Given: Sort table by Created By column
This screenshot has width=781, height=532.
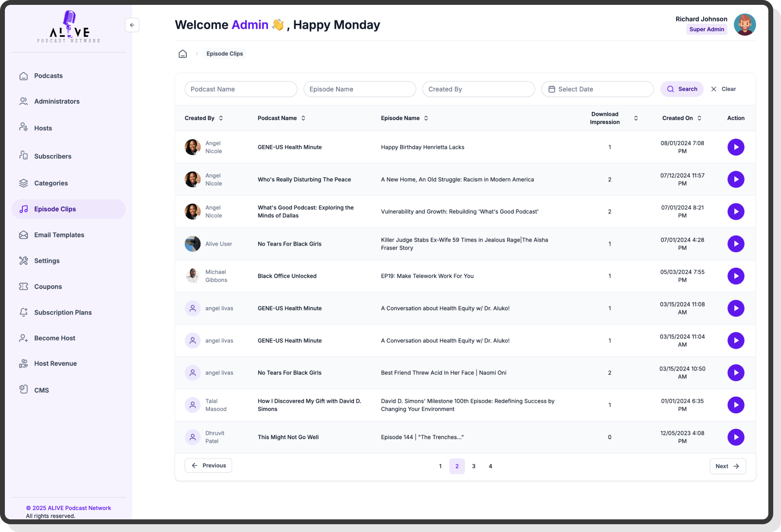Looking at the screenshot, I should (221, 118).
